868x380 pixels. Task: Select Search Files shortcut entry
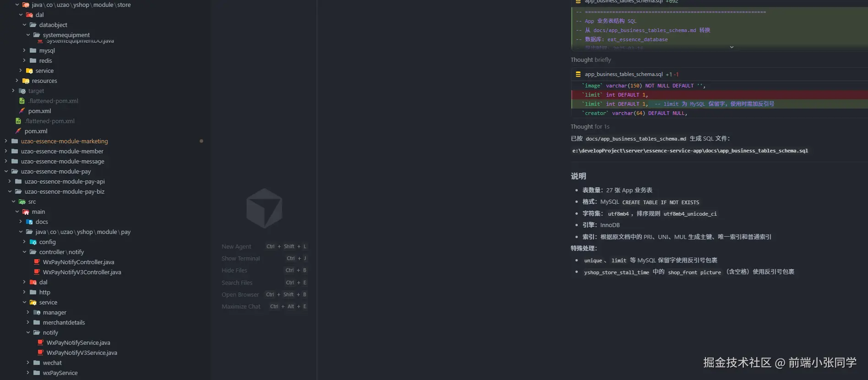264,282
